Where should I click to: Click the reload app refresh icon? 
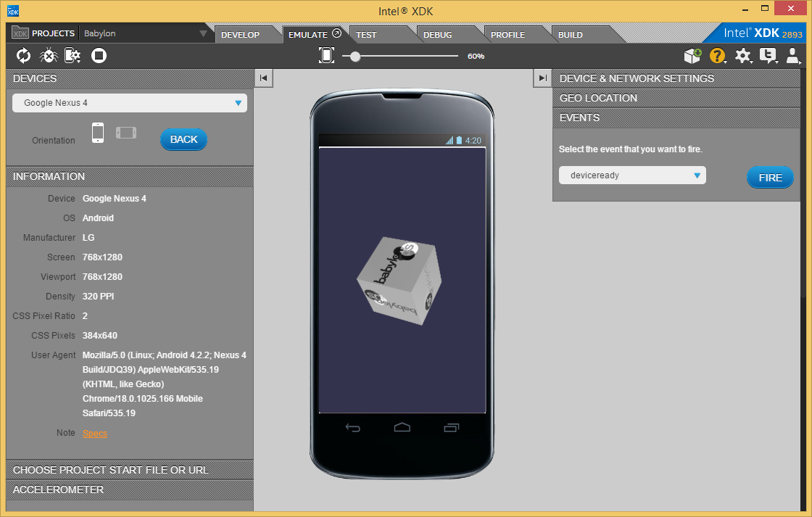[x=23, y=55]
